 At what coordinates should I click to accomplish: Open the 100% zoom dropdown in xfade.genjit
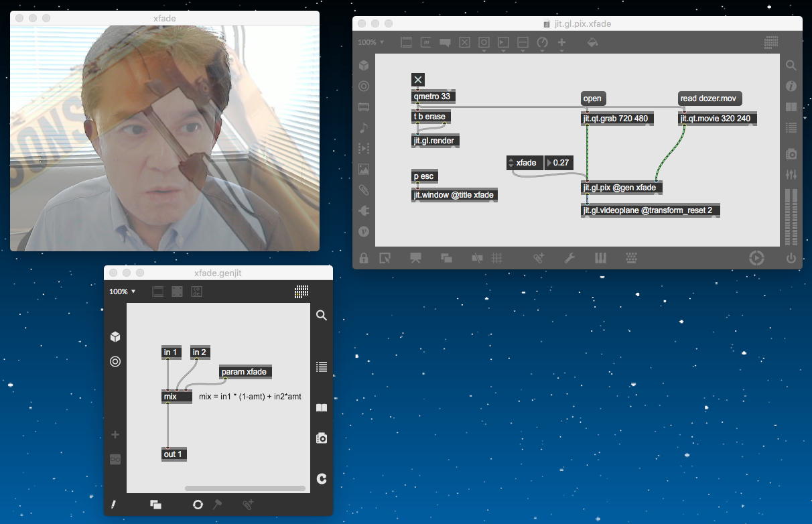coord(122,291)
